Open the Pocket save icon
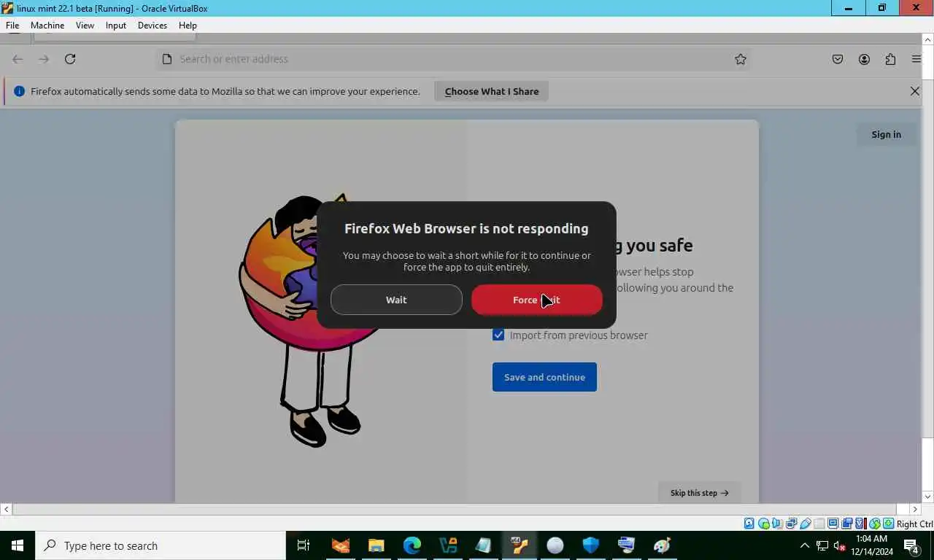 point(838,59)
